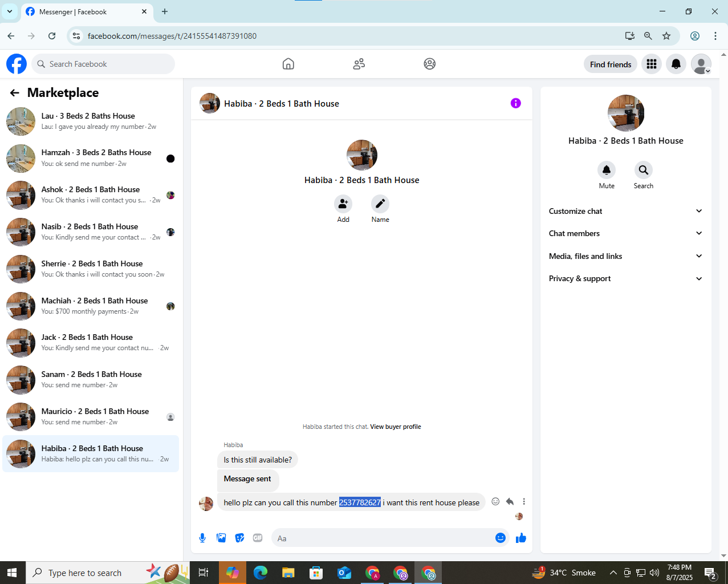Reload the page in browser toolbar
The width and height of the screenshot is (728, 584).
52,36
